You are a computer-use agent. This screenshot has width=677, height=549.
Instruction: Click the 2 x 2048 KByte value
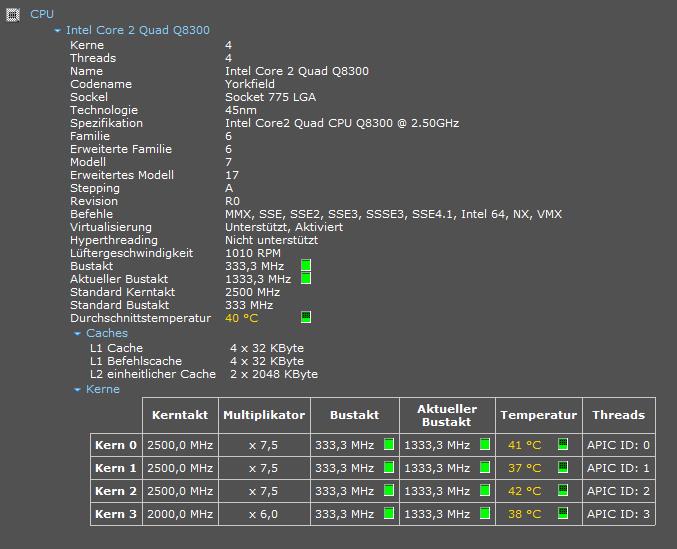[x=274, y=374]
